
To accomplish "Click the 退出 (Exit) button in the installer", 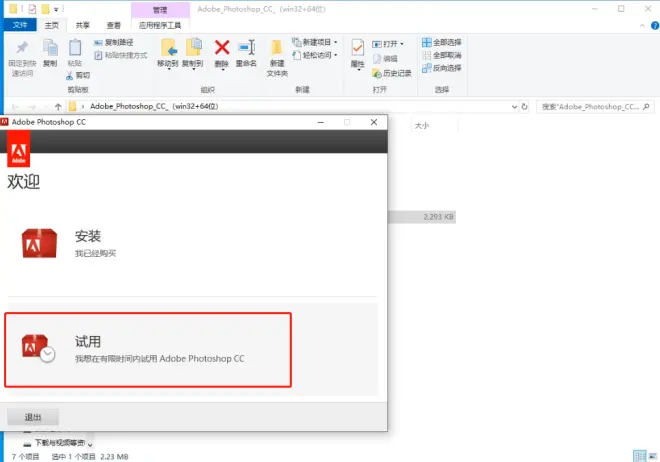I will [33, 417].
